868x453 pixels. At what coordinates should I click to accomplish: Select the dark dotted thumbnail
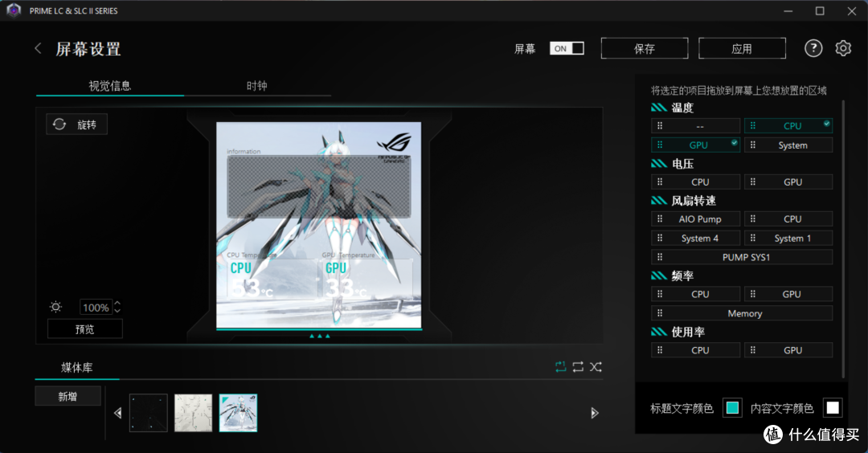point(149,413)
